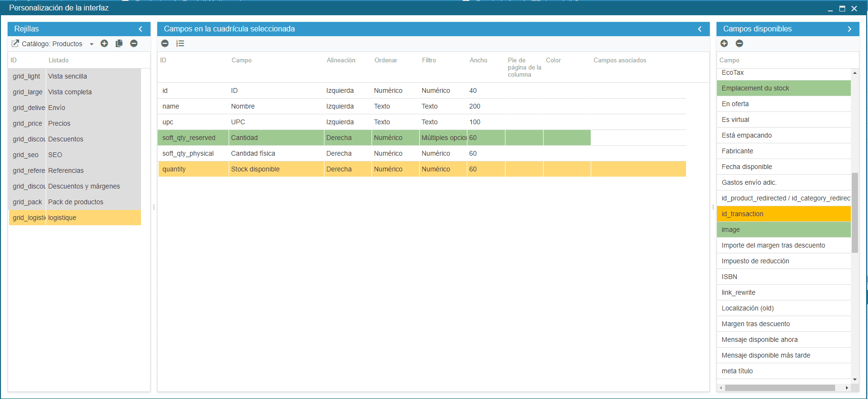Screen dimensions: 868x399
Task: Click the plus icon under Campos disponibles
Action: click(x=724, y=43)
